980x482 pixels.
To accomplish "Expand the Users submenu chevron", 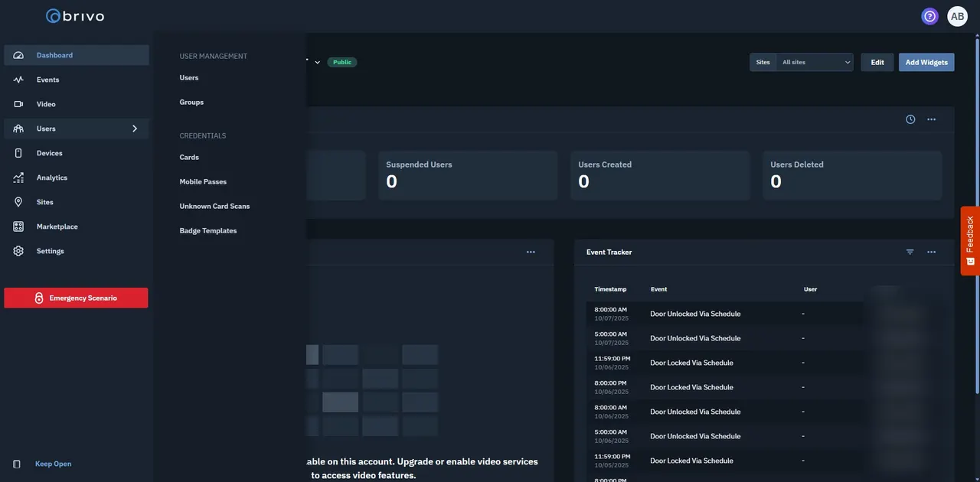I will [135, 129].
